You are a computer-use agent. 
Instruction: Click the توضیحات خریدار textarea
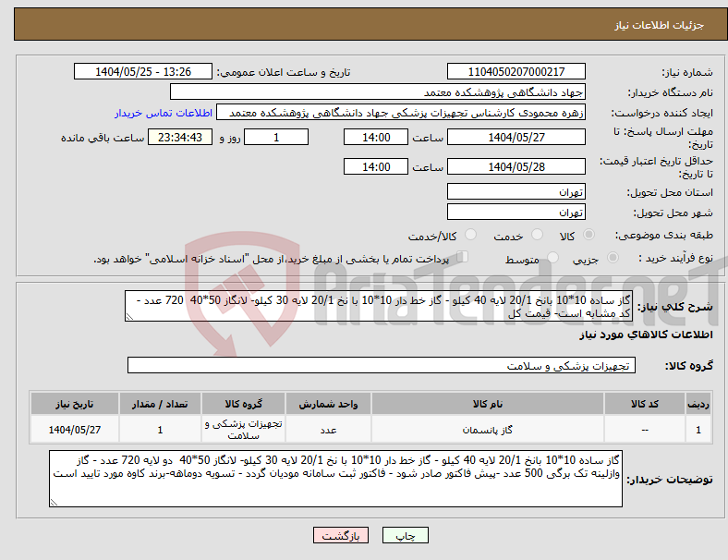(x=335, y=479)
